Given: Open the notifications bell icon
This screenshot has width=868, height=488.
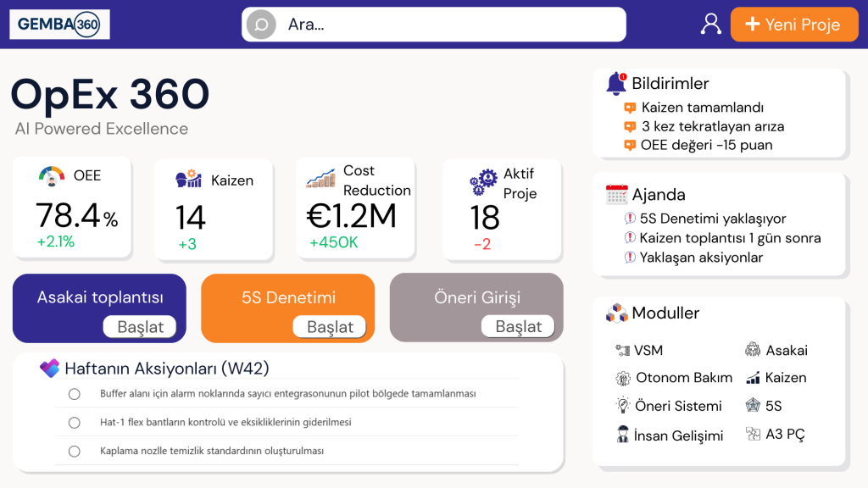Looking at the screenshot, I should coord(616,83).
